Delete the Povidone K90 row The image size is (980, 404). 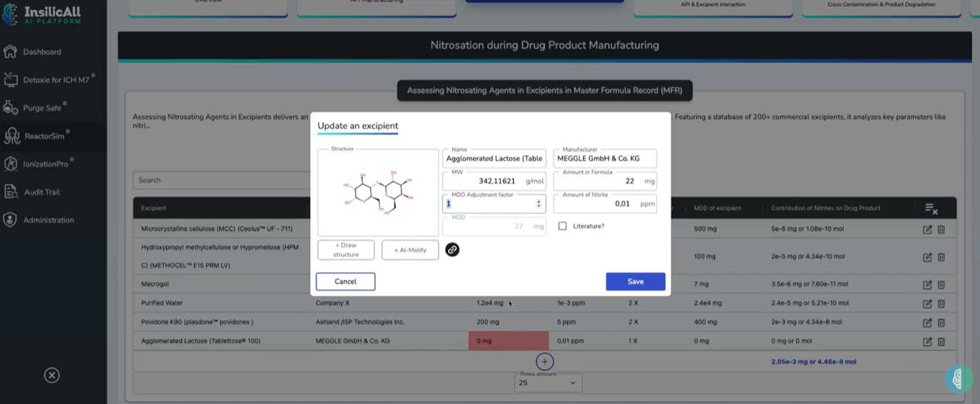941,322
